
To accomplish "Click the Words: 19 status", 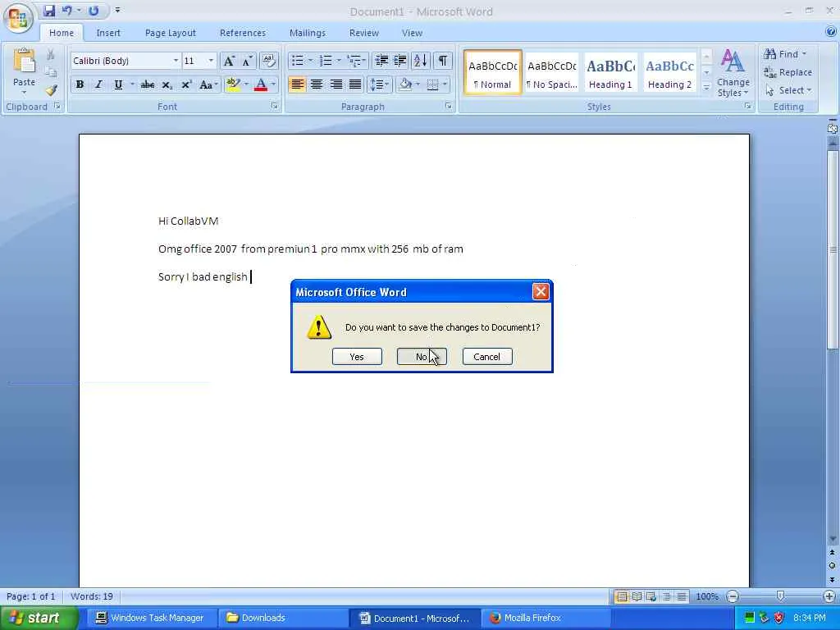I will coord(92,596).
